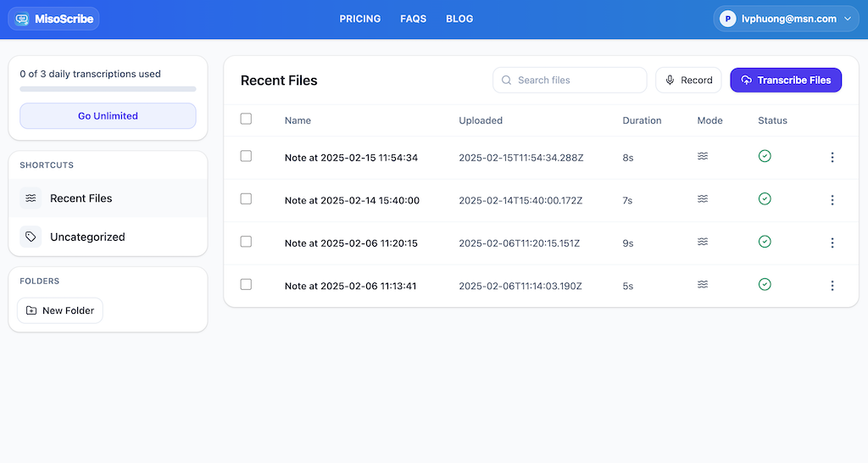Click the green status checkmark for the 11:13:41 note
Viewport: 868px width, 463px height.
[x=765, y=284]
